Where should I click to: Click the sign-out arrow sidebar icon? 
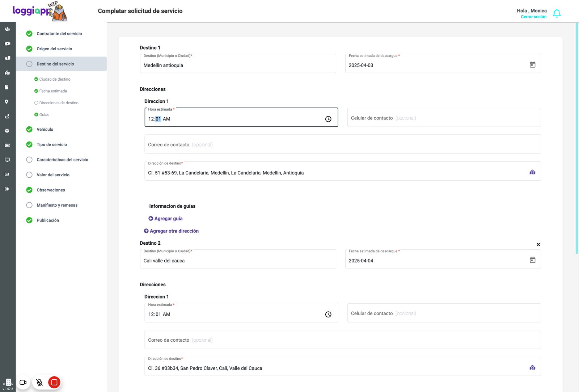click(x=7, y=189)
